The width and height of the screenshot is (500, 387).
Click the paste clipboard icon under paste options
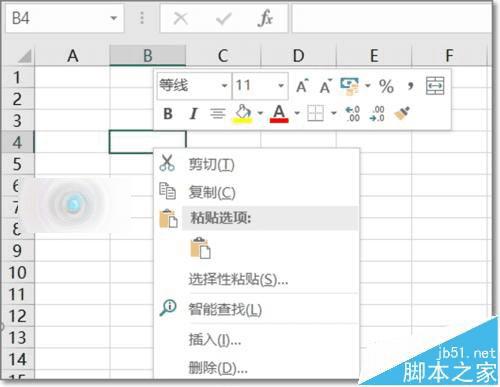pos(200,248)
